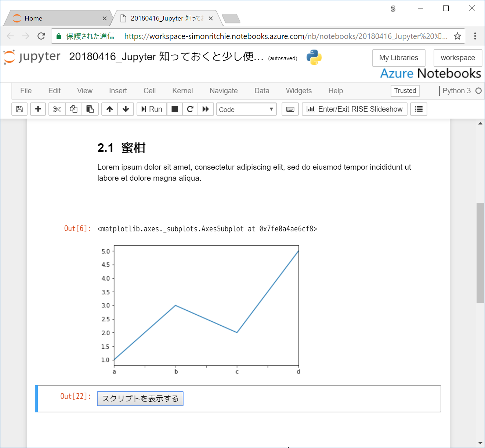Image resolution: width=485 pixels, height=448 pixels.
Task: Open the Kernel menu
Action: point(182,91)
